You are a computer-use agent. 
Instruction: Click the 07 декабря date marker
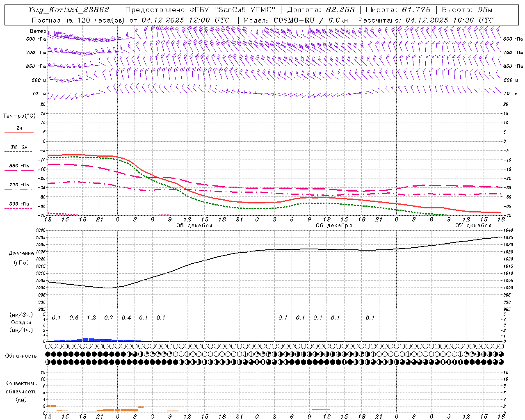[x=473, y=226]
